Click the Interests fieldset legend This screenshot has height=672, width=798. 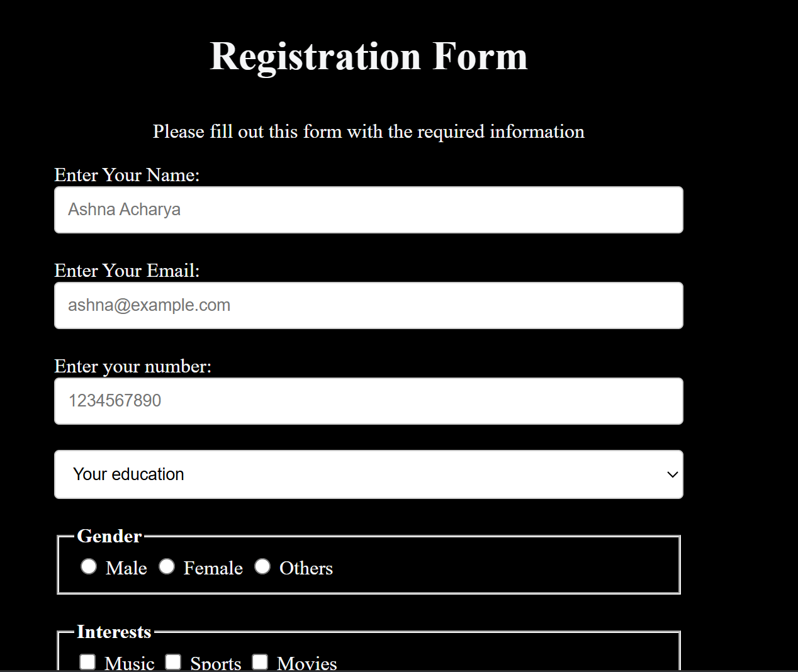click(114, 632)
